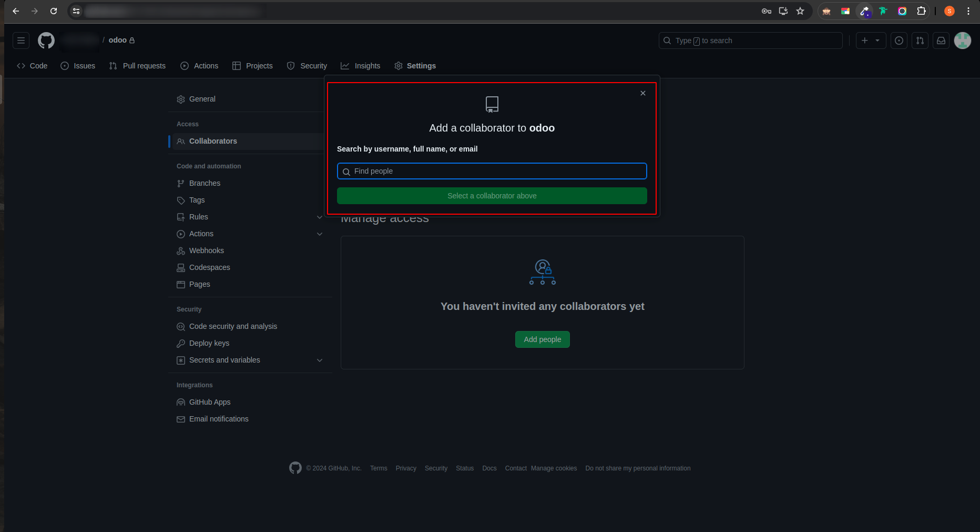Open the Status footer link
The image size is (980, 532).
point(465,468)
